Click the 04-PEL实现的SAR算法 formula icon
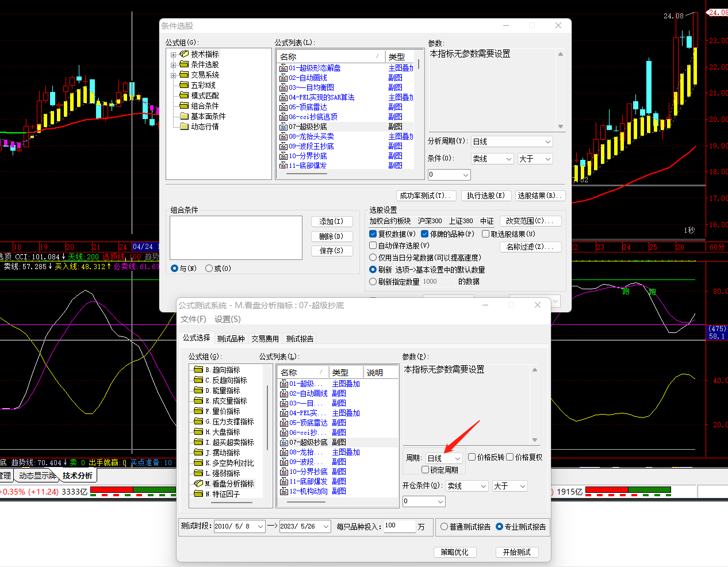Image resolution: width=728 pixels, height=567 pixels. point(283,97)
